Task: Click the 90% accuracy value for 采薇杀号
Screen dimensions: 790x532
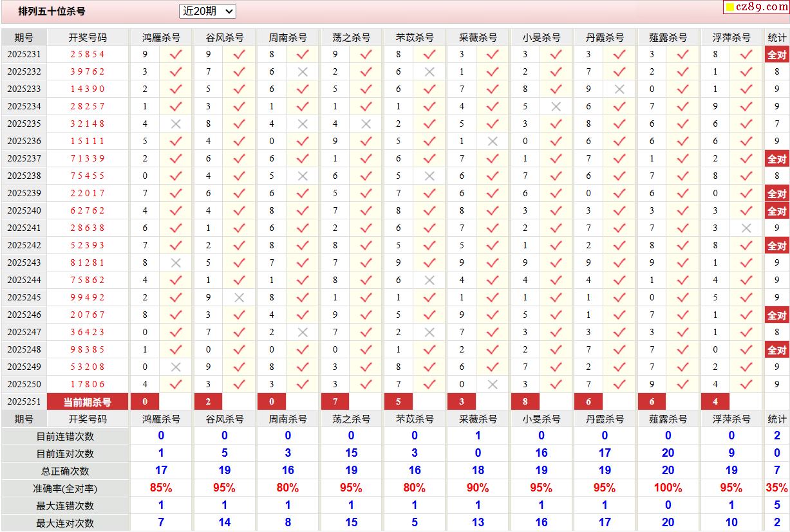Action: [x=478, y=488]
